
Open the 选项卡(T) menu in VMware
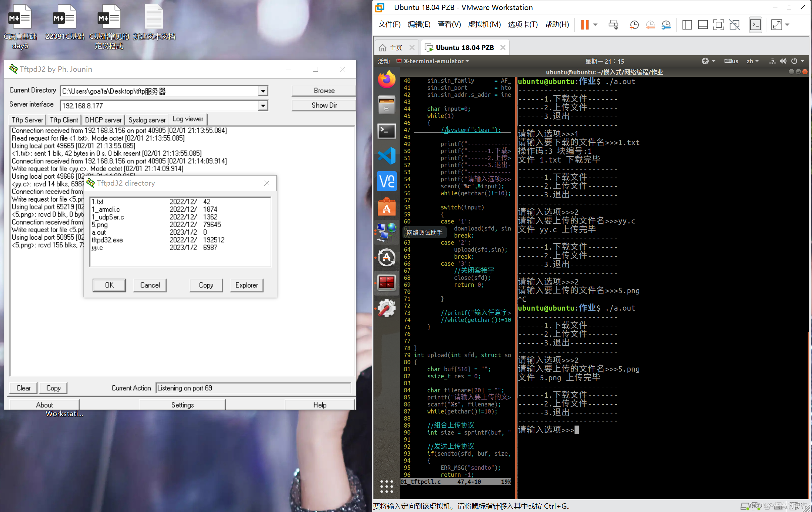click(x=522, y=24)
